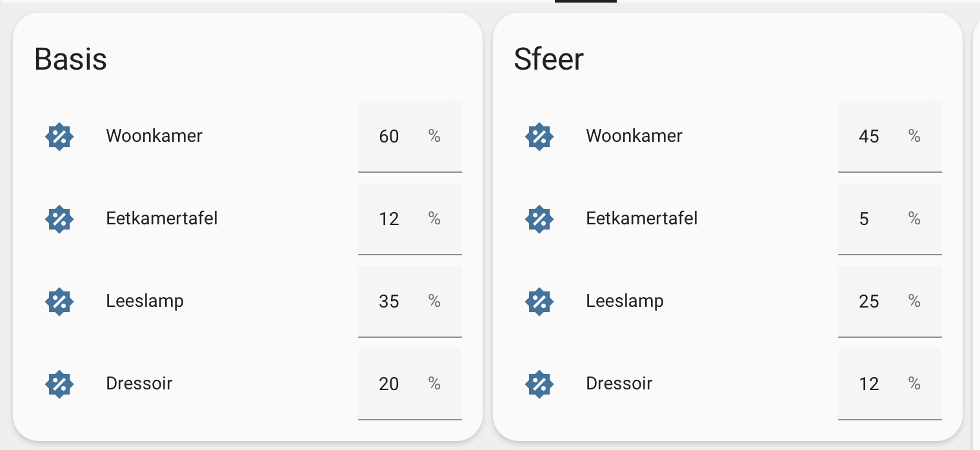This screenshot has width=980, height=450.
Task: Click the Basis card title
Action: click(70, 59)
